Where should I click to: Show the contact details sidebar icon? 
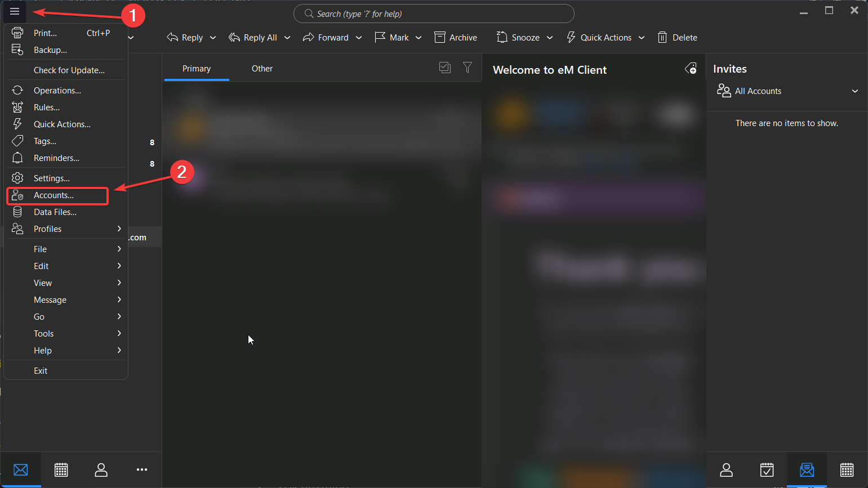pos(727,469)
